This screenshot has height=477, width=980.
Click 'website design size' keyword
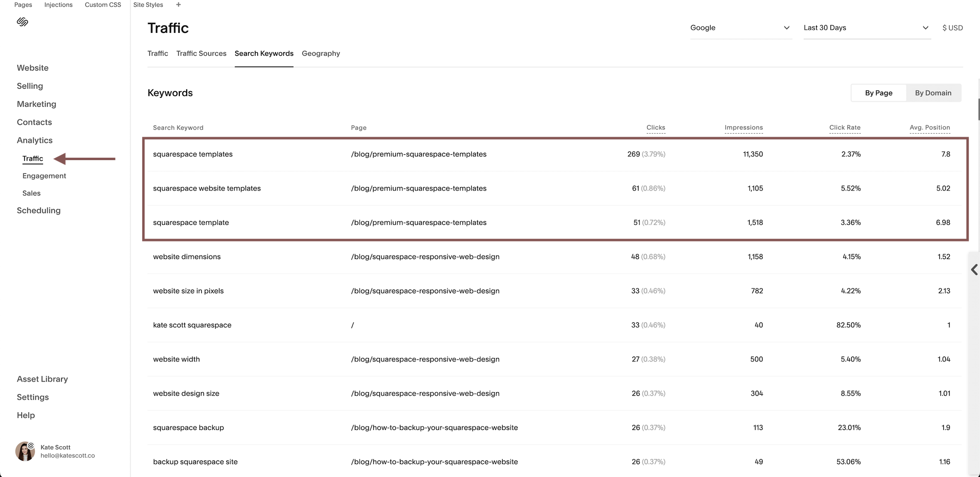click(186, 394)
